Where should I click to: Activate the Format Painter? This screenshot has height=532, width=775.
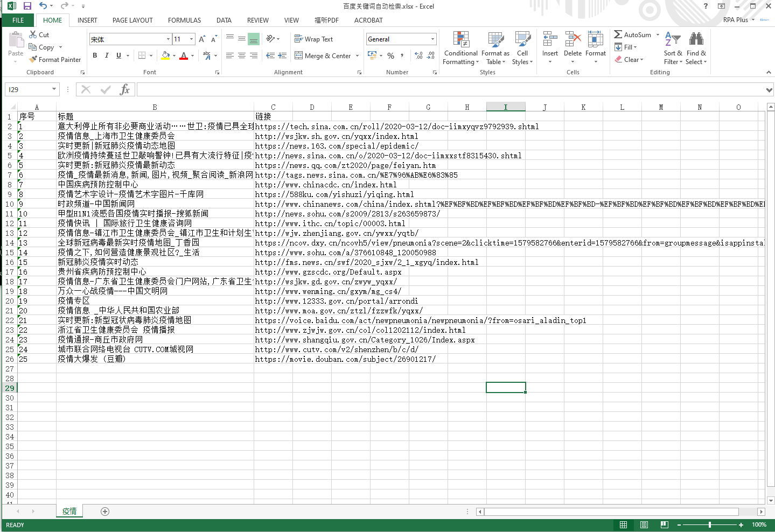[x=55, y=60]
